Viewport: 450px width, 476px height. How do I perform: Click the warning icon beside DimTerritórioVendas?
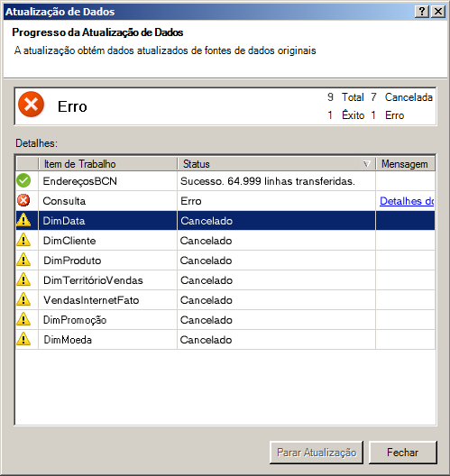(23, 279)
